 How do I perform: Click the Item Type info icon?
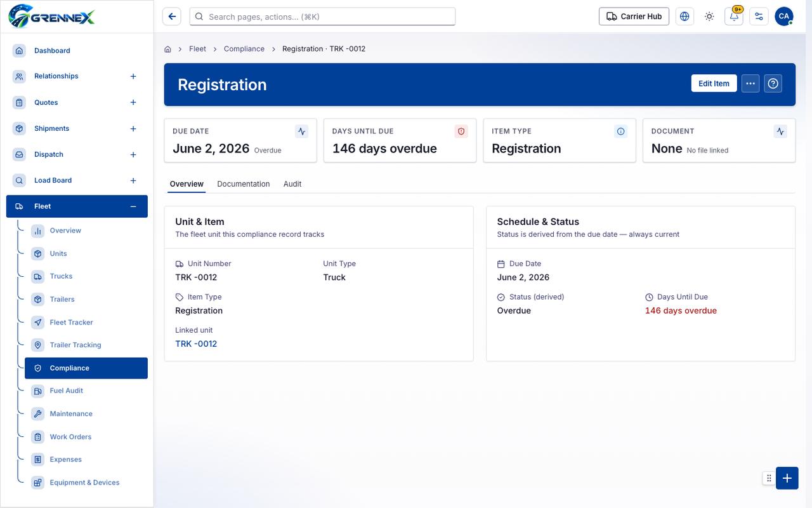tap(620, 131)
